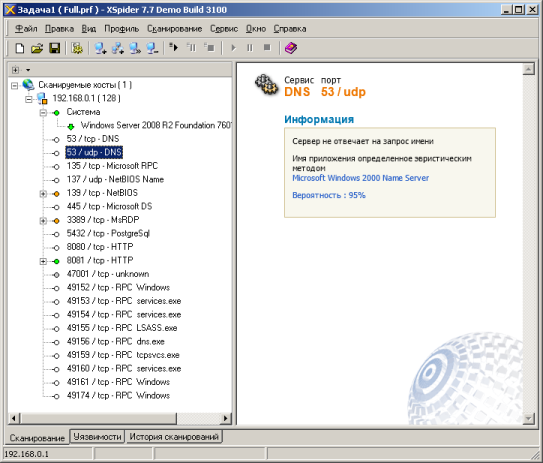Collapse the 192.168.0.1 host node
The width and height of the screenshot is (543, 463).
click(29, 99)
